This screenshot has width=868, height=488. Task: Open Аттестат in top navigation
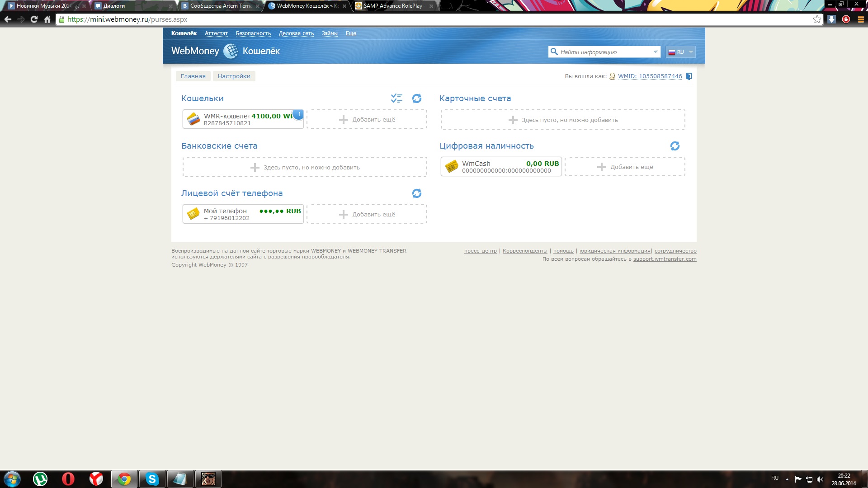(216, 33)
